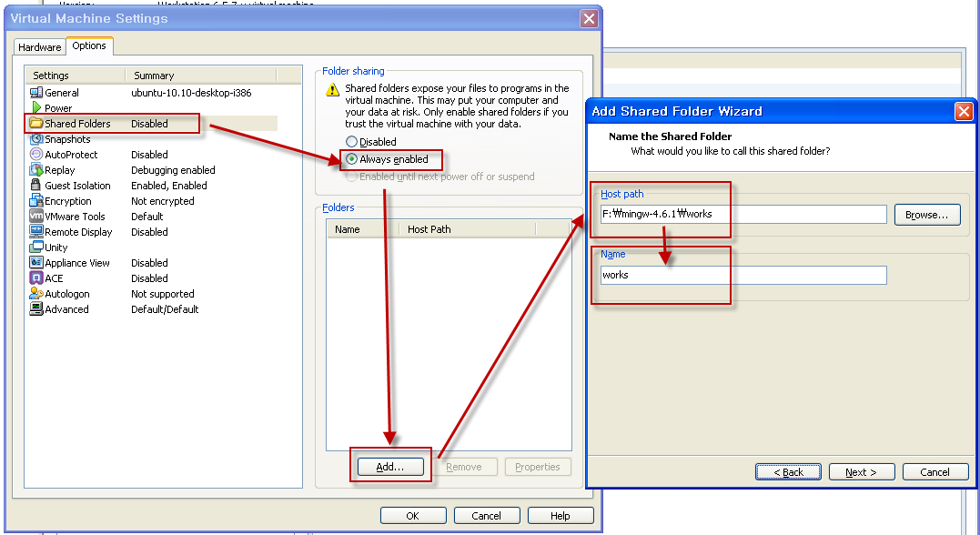Click the Settings column header
980x535 pixels.
tap(76, 76)
